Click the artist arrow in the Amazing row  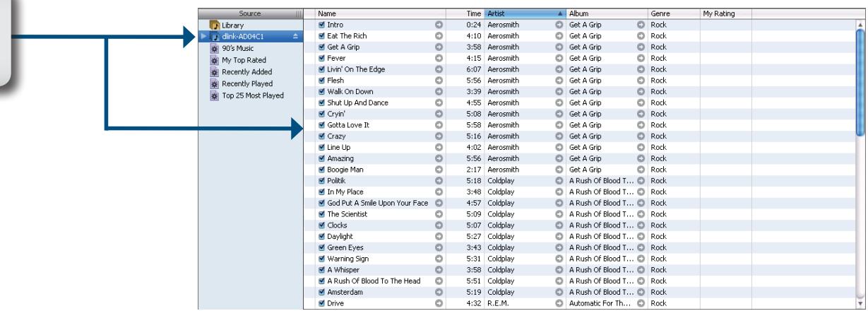pos(559,158)
